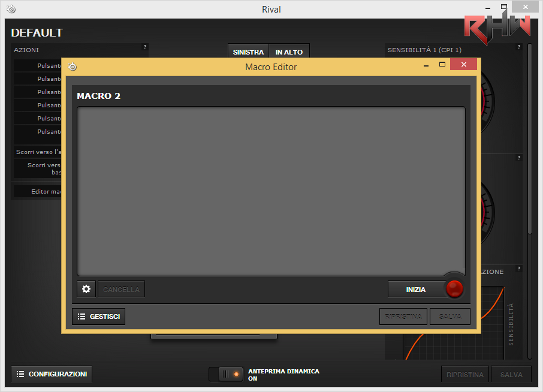Viewport: 543px width, 392px height.
Task: Click the second CPI sensitivity dial
Action: pyautogui.click(x=487, y=212)
